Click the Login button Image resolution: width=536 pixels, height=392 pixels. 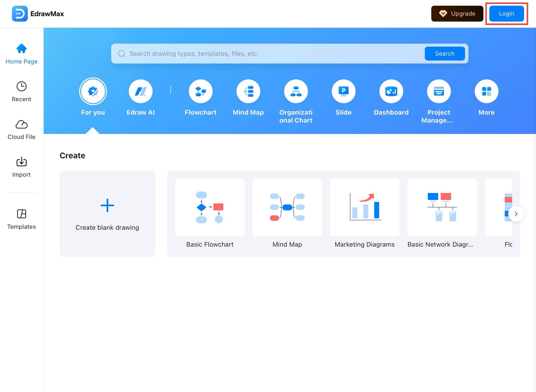(506, 14)
